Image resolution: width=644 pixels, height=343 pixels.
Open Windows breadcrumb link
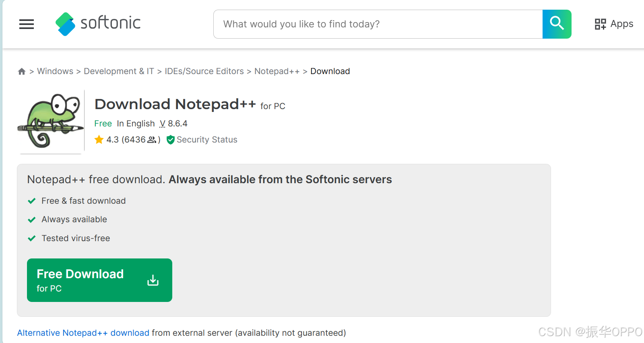pos(55,71)
